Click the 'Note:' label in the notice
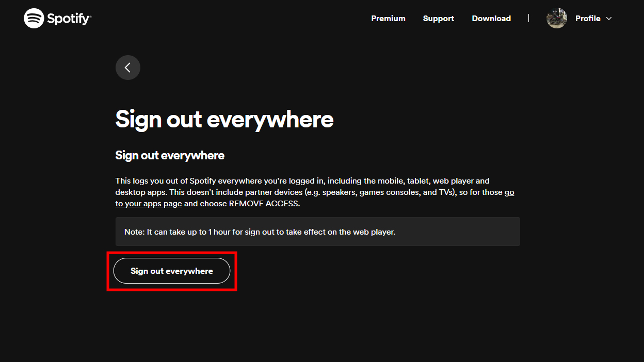 (x=134, y=232)
